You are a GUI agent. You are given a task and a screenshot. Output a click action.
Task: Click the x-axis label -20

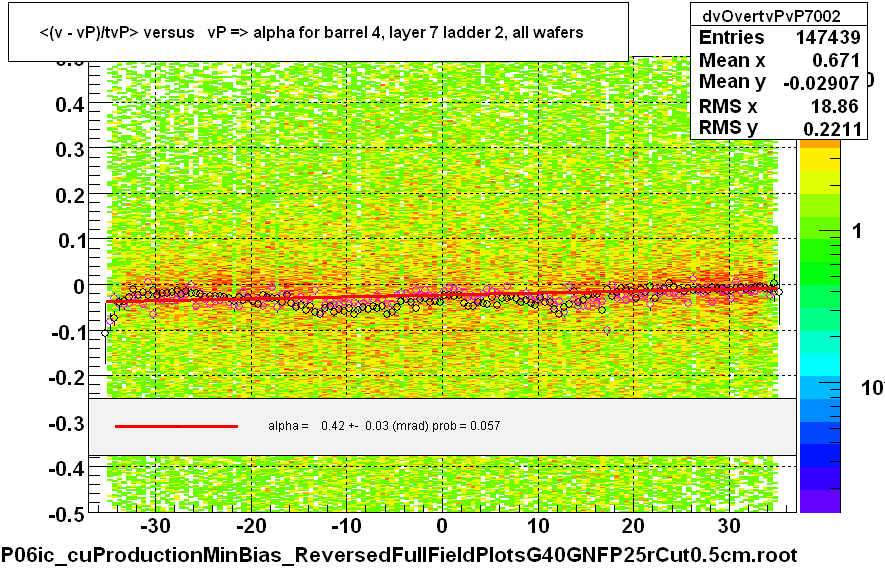point(251,526)
